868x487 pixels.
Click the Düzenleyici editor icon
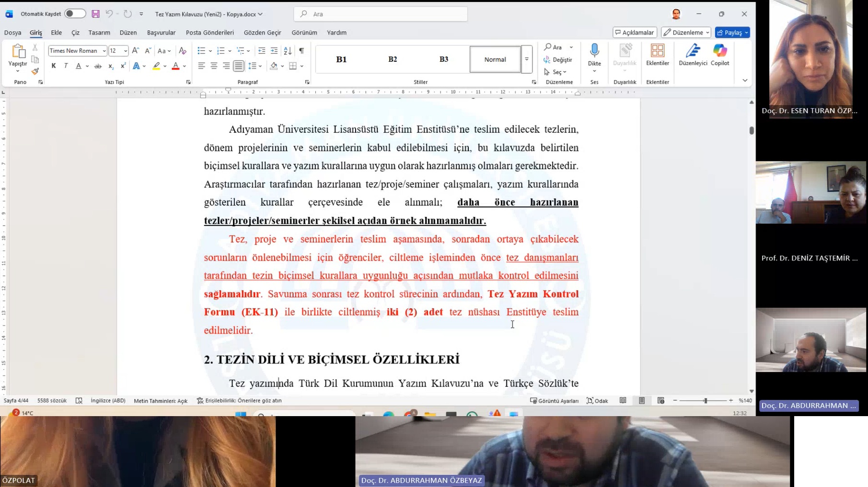(693, 51)
